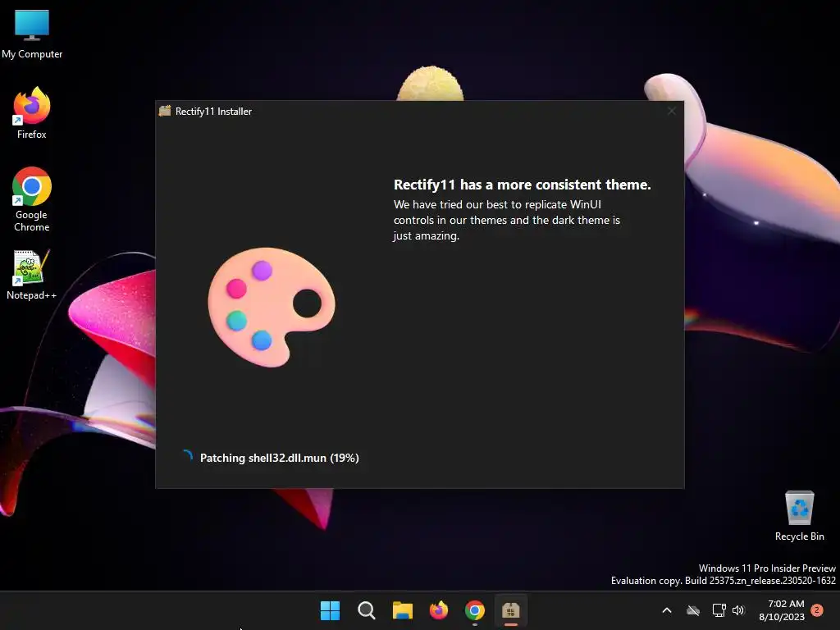Screen dimensions: 840x630
Task: Open the clock and date panel
Action: tap(782, 610)
